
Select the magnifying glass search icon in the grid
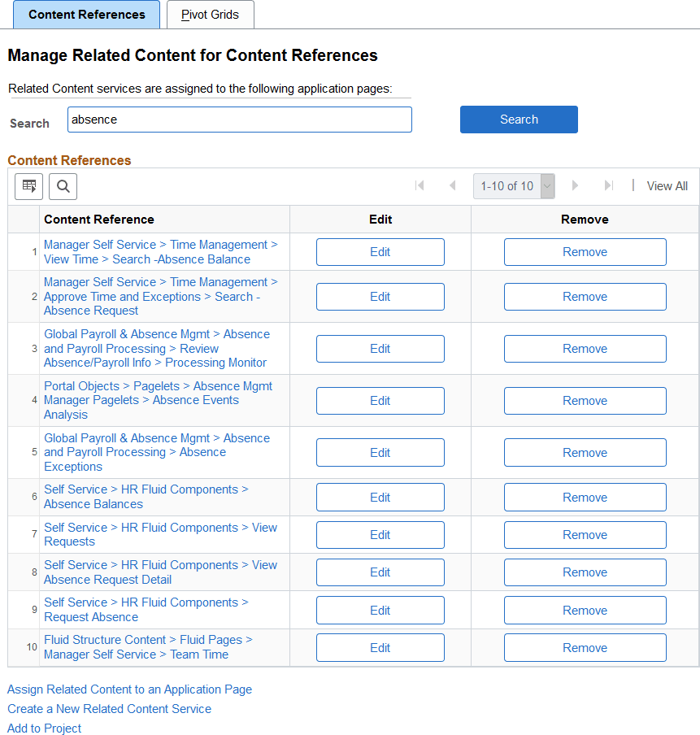[x=63, y=186]
